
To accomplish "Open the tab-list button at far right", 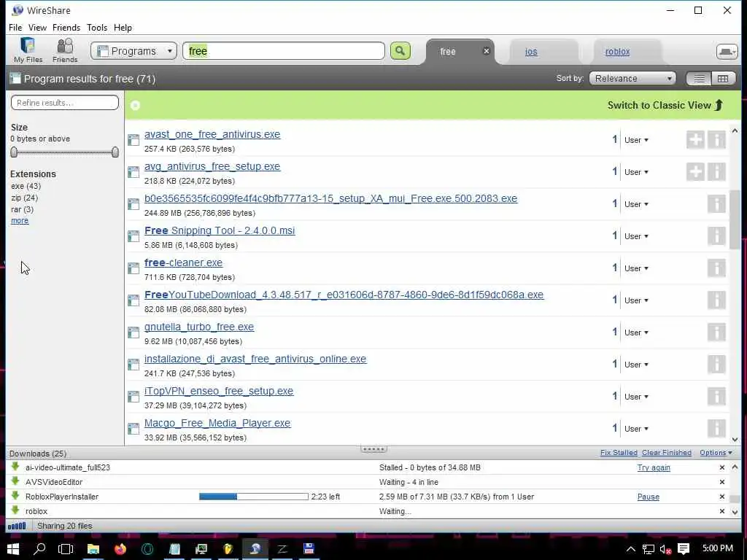I will tap(727, 52).
